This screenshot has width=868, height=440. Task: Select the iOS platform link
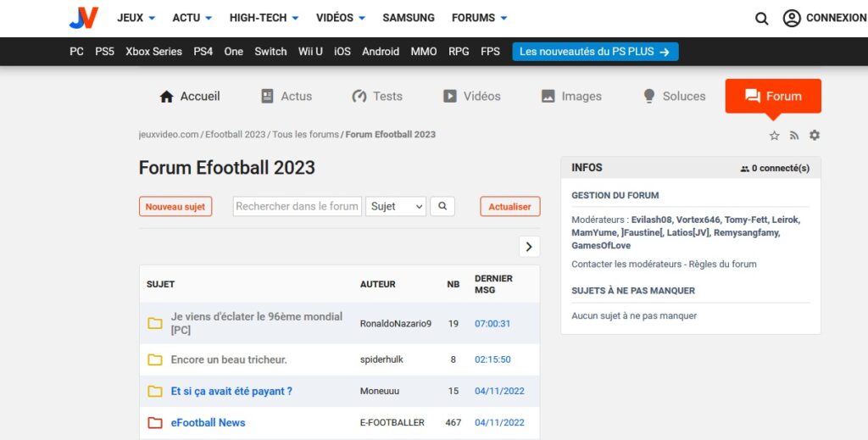[342, 52]
